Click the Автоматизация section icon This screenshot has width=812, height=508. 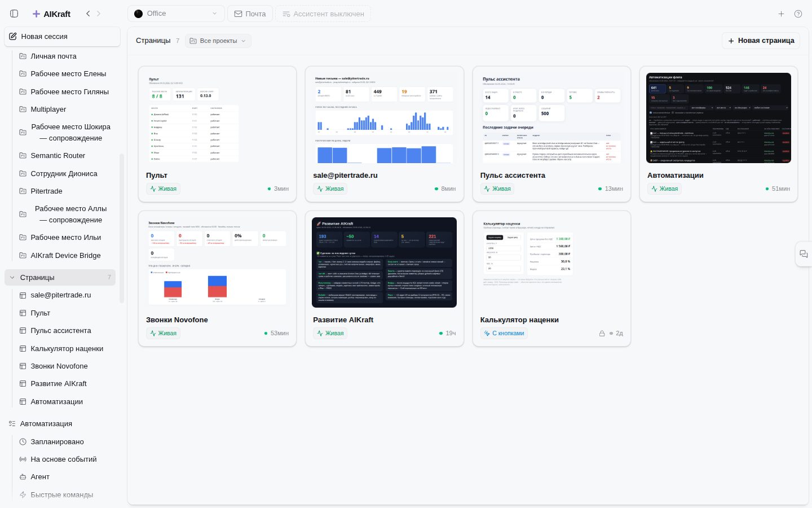coord(12,424)
